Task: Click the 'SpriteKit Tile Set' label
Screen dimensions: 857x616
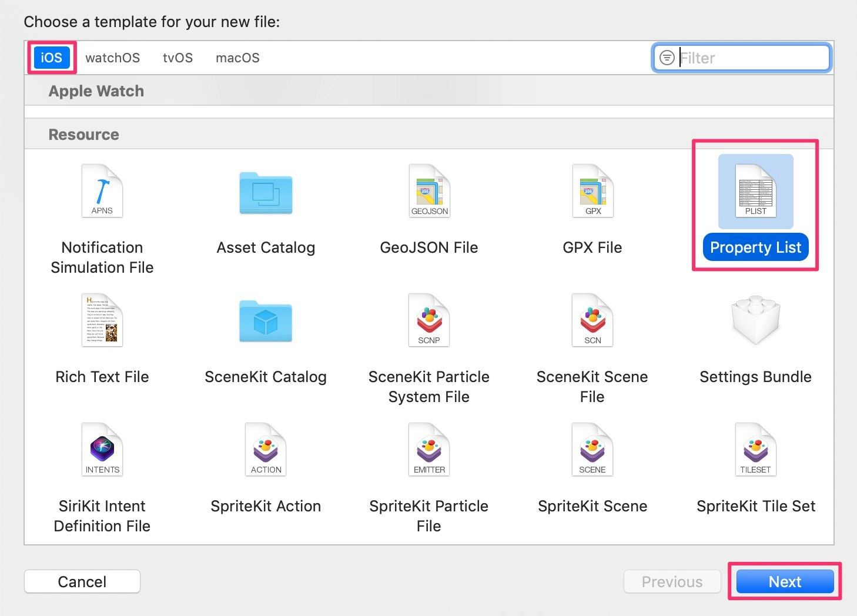Action: [x=756, y=506]
